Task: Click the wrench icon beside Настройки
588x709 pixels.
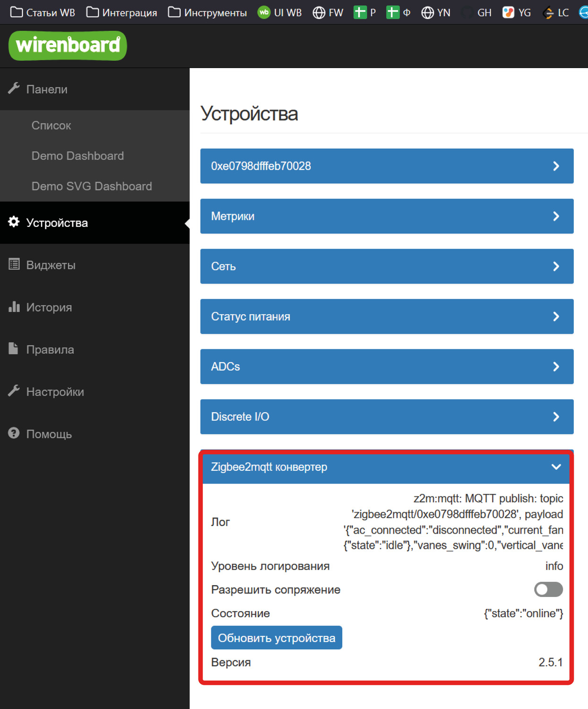Action: point(14,391)
